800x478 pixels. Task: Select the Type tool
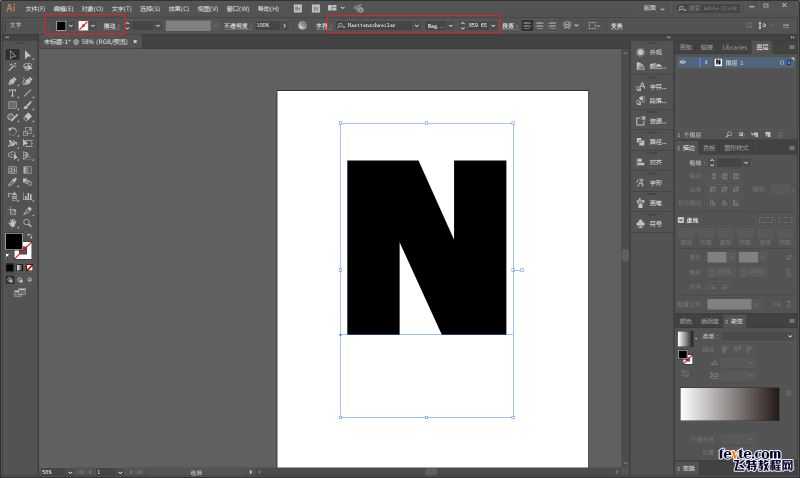pyautogui.click(x=12, y=93)
